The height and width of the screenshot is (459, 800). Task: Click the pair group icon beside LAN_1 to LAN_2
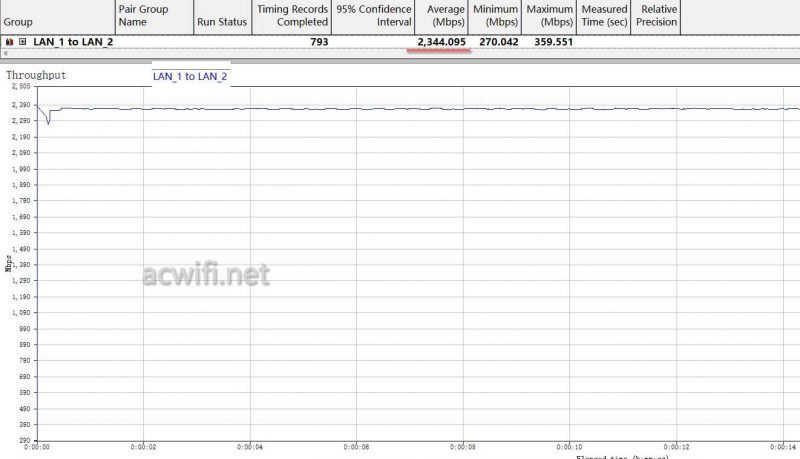pyautogui.click(x=10, y=42)
